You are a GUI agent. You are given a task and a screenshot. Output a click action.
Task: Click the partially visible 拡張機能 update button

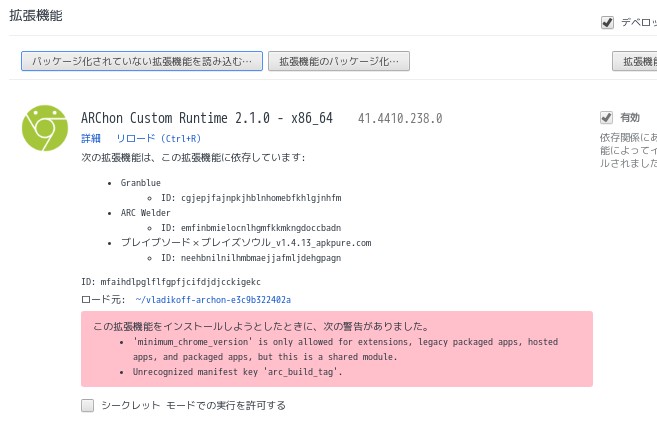(x=634, y=61)
